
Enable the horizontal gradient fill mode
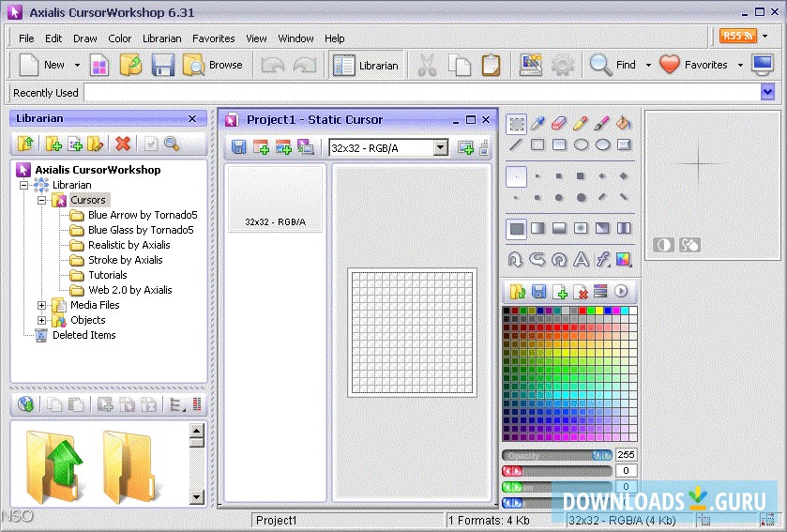click(537, 229)
